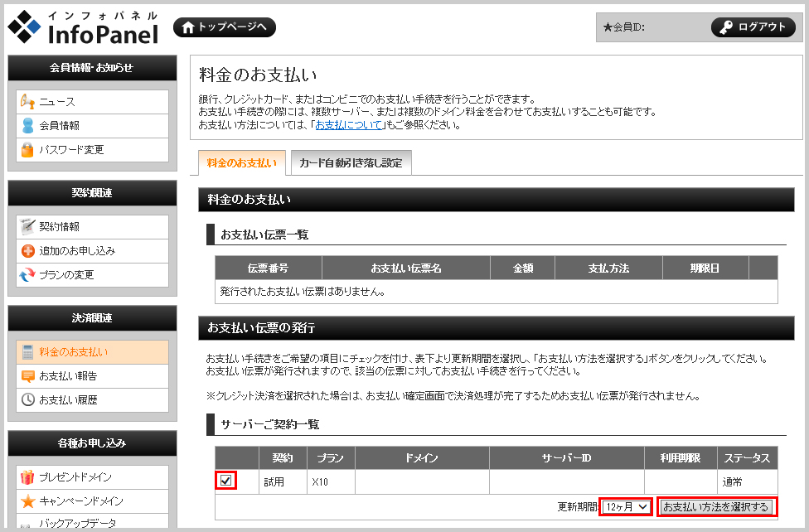Click the plan change arrows icon
The image size is (809, 532).
pos(27,274)
